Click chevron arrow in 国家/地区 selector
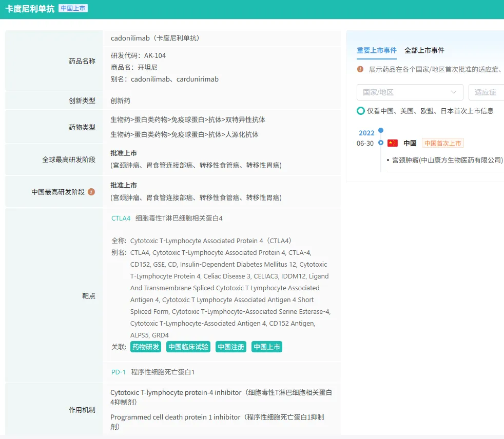The height and width of the screenshot is (439, 504). (454, 92)
